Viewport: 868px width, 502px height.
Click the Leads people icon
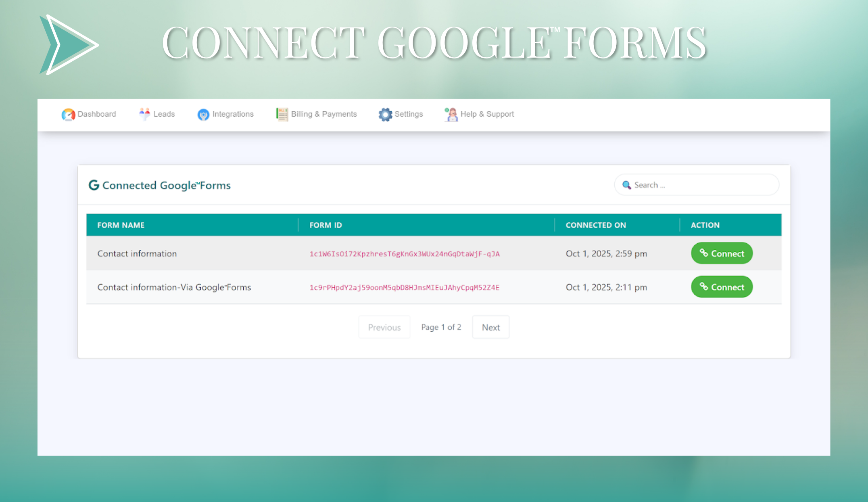144,113
